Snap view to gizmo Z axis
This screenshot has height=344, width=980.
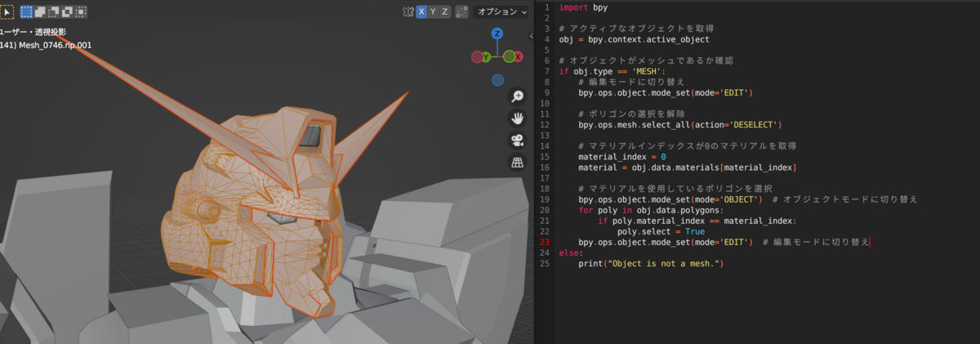pos(497,34)
